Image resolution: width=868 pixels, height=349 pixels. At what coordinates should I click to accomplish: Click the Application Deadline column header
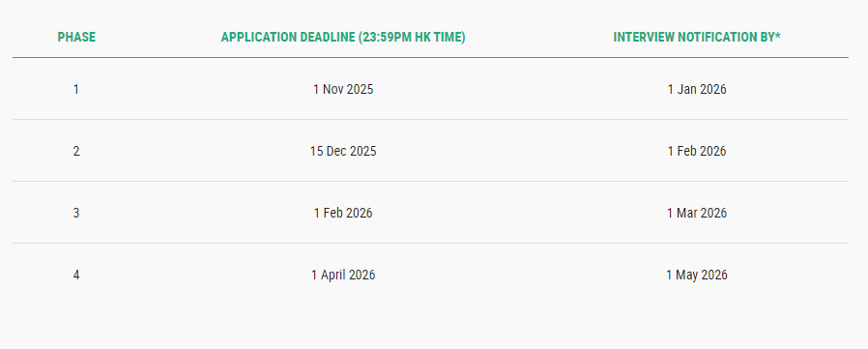pyautogui.click(x=343, y=37)
